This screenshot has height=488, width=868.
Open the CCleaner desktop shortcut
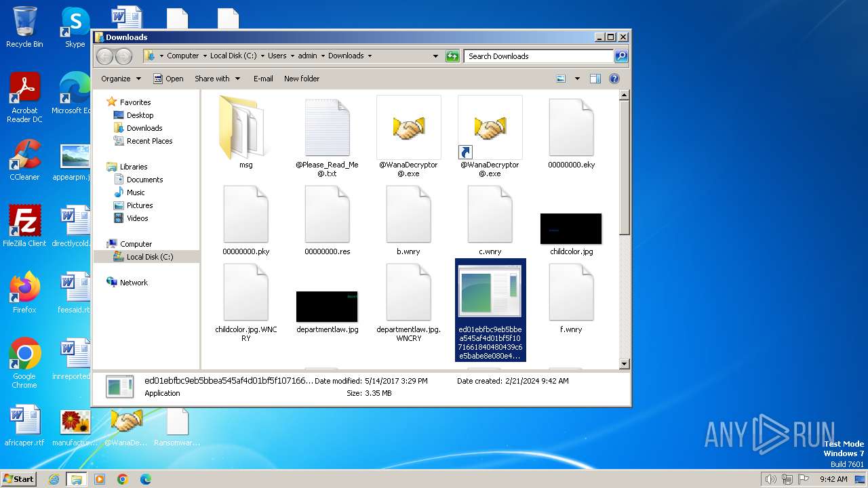pyautogui.click(x=24, y=160)
